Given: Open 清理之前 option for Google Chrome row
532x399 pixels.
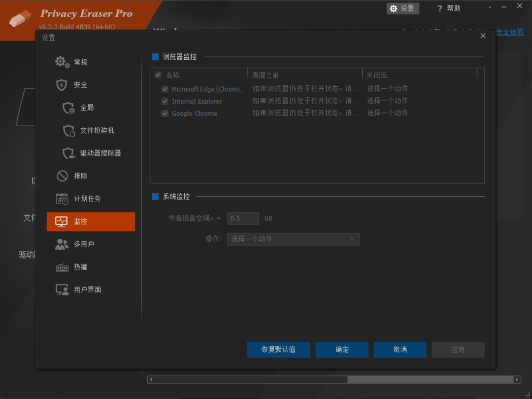Looking at the screenshot, I should [x=305, y=113].
